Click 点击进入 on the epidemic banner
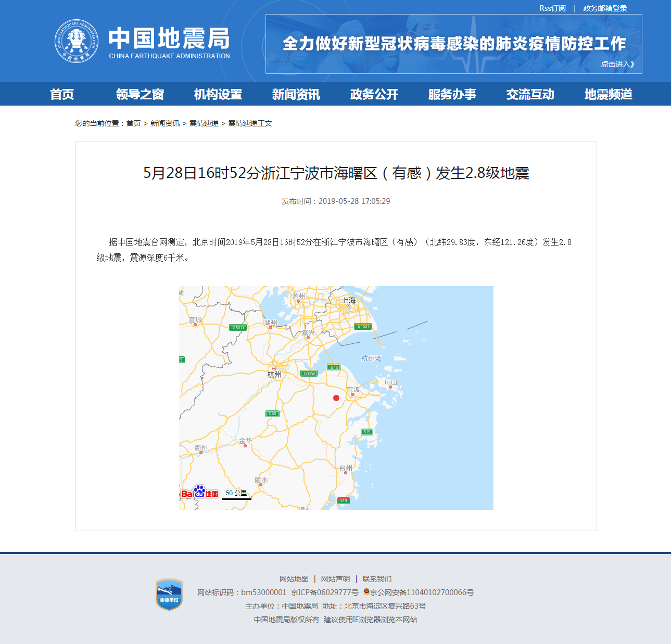Image resolution: width=671 pixels, height=644 pixels. [x=617, y=64]
